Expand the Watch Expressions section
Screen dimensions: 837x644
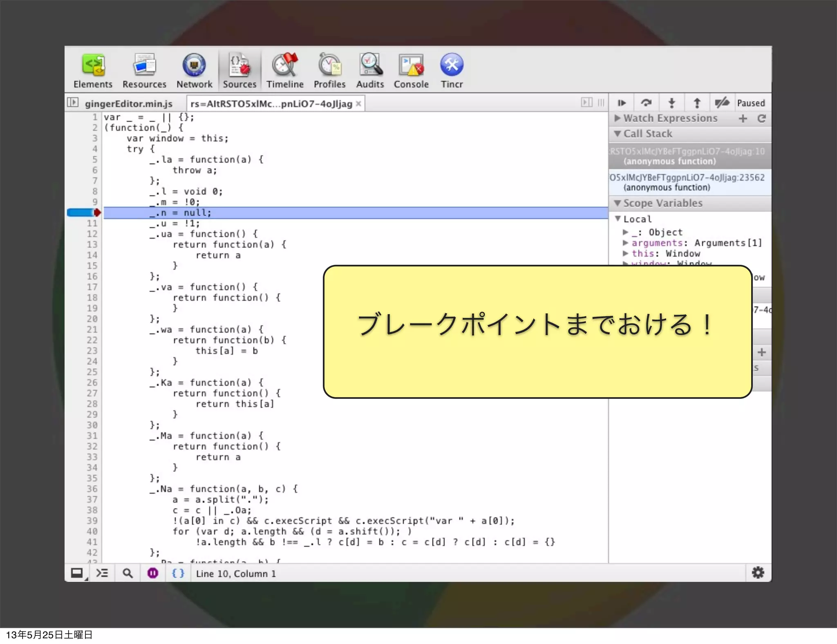point(618,119)
